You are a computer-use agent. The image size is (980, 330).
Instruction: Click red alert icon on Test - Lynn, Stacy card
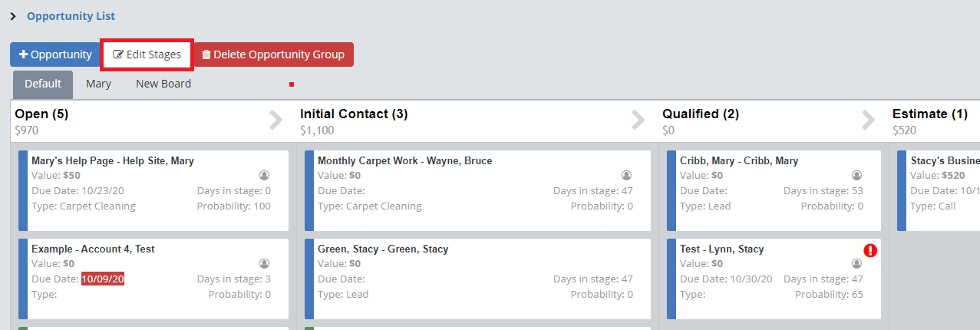(870, 250)
